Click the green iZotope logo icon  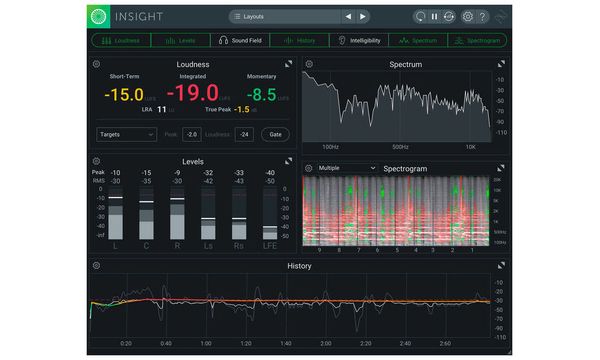coord(99,16)
